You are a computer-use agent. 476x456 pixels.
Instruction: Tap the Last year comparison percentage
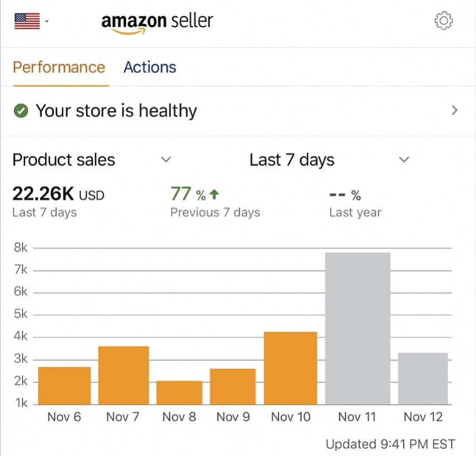click(x=345, y=195)
